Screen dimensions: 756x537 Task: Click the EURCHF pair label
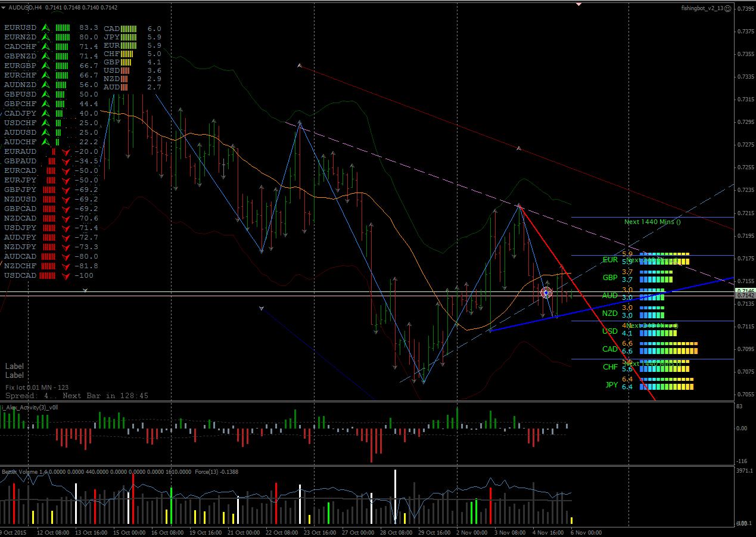tap(20, 75)
